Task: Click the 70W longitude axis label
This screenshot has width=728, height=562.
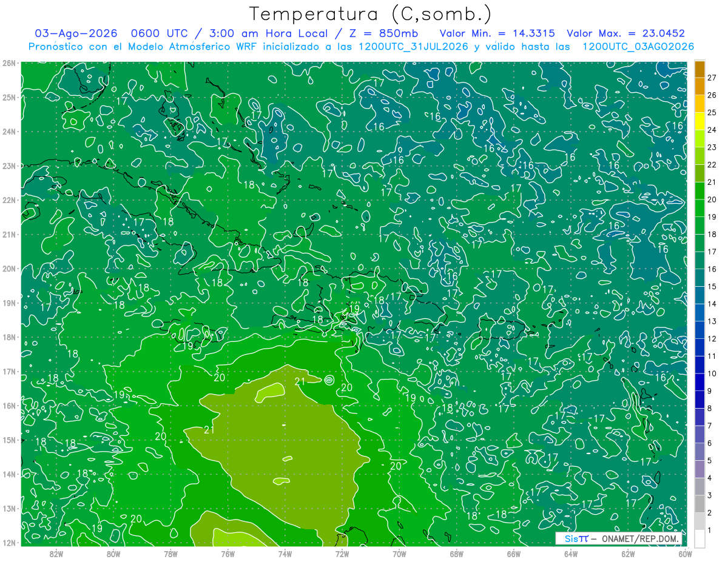Action: 399,554
